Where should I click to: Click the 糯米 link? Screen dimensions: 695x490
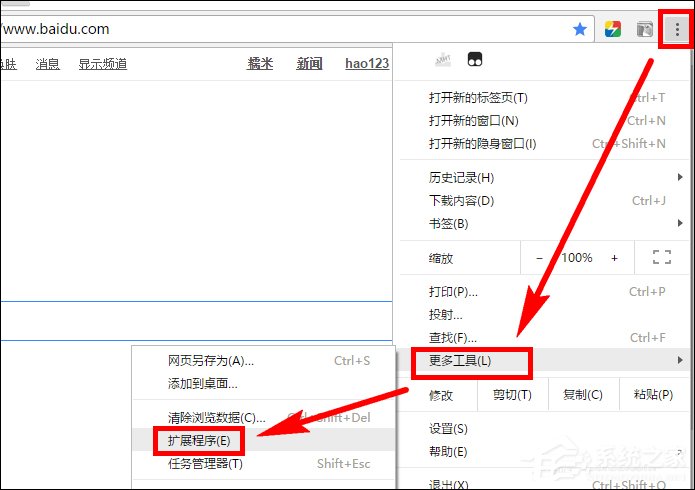tap(260, 64)
